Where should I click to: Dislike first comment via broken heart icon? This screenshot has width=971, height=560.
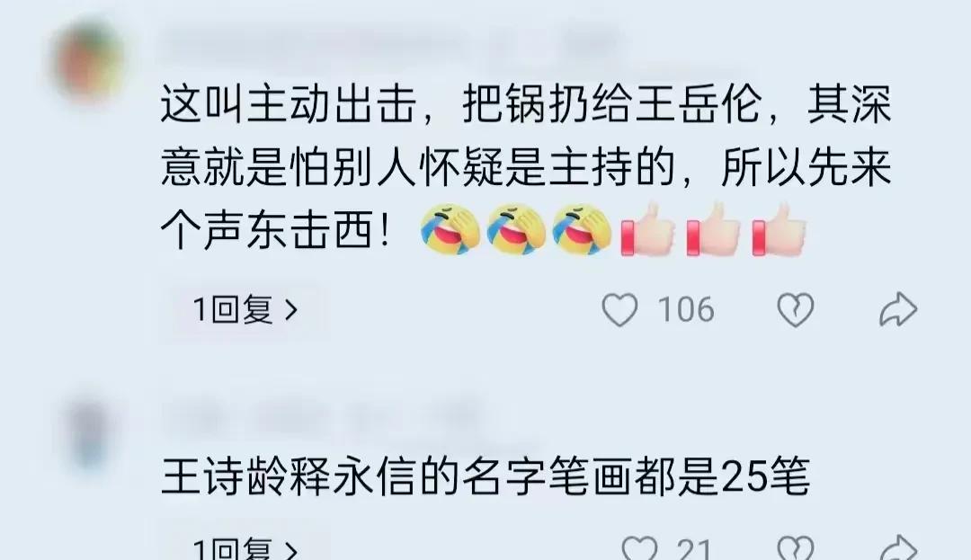click(x=795, y=309)
